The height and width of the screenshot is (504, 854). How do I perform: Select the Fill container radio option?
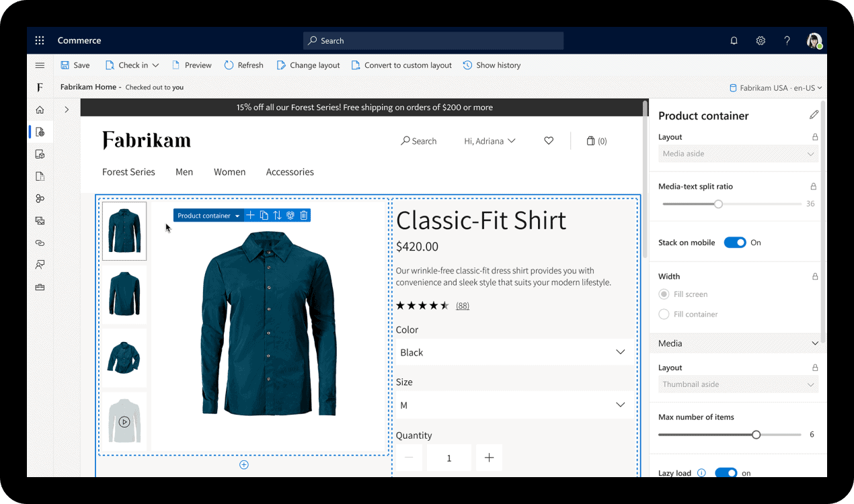664,314
